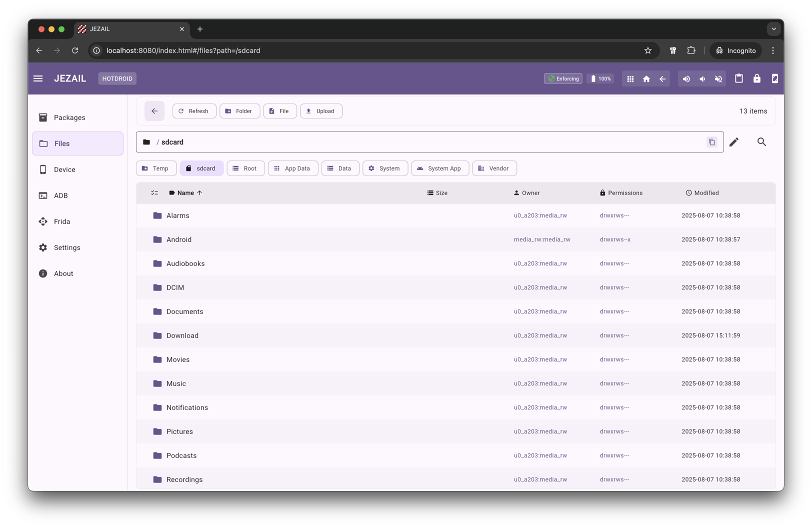Screen dimensions: 812x528
Task: Click the Enforcing SELinux status badge
Action: pyautogui.click(x=563, y=78)
